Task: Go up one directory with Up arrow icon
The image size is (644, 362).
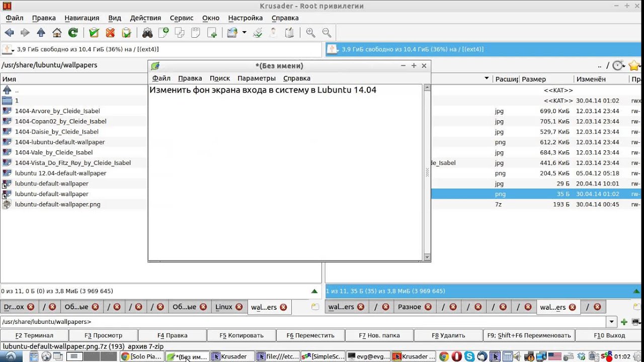Action: click(x=41, y=33)
